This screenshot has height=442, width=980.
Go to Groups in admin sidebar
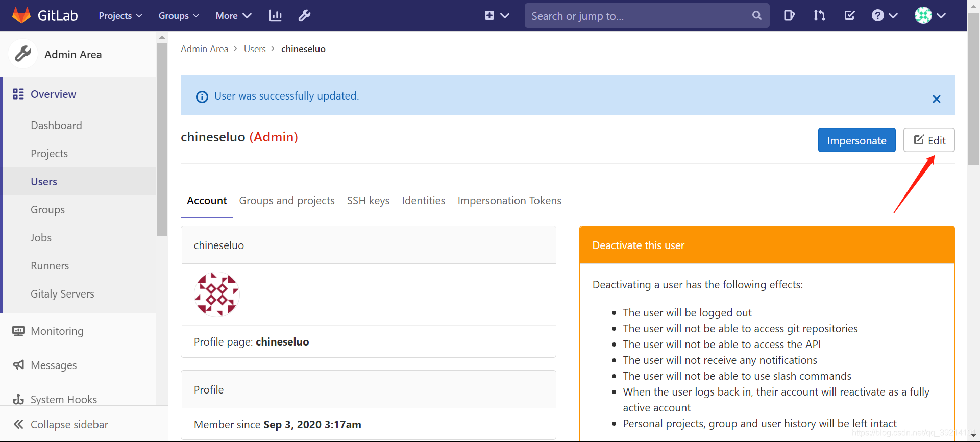pyautogui.click(x=47, y=210)
